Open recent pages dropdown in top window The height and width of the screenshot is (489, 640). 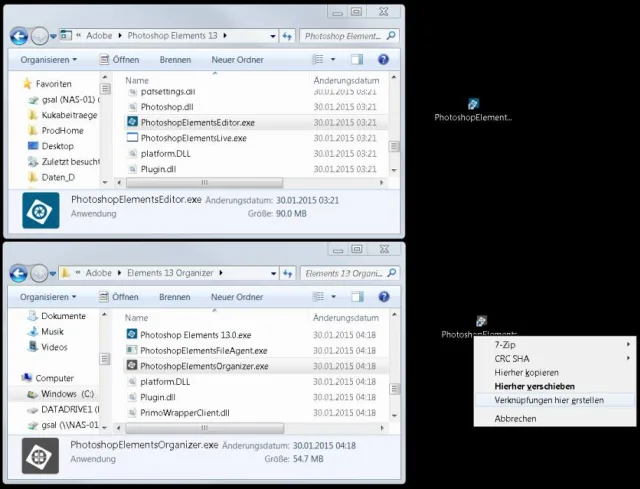point(53,37)
